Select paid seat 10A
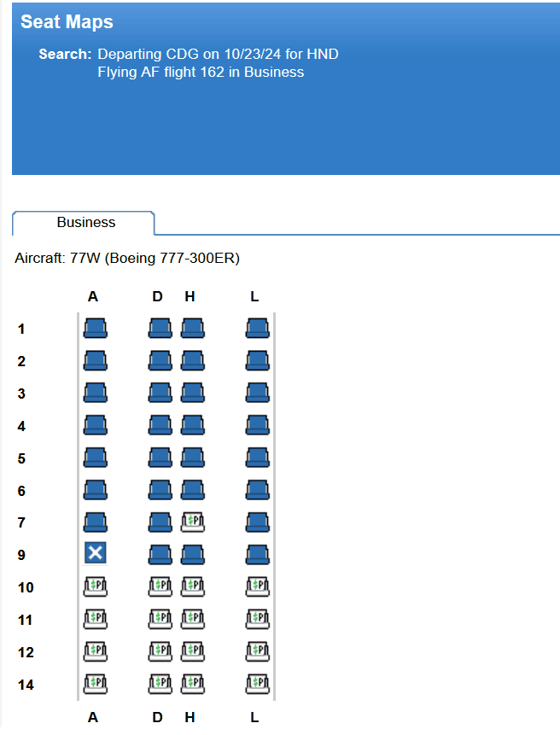 [x=95, y=586]
